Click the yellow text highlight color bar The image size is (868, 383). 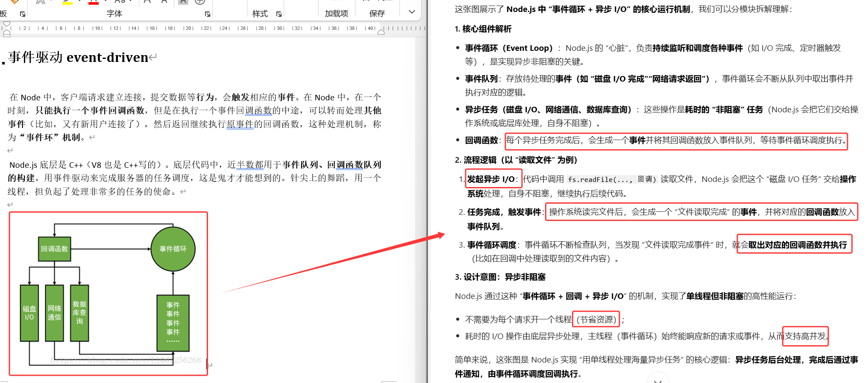pyautogui.click(x=67, y=3)
